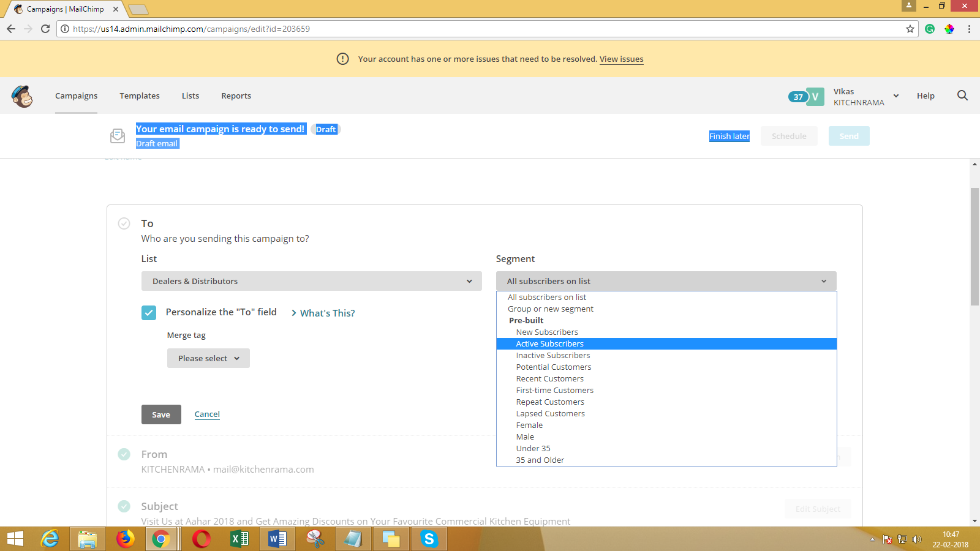Open the Campaigns nav item

(x=77, y=96)
